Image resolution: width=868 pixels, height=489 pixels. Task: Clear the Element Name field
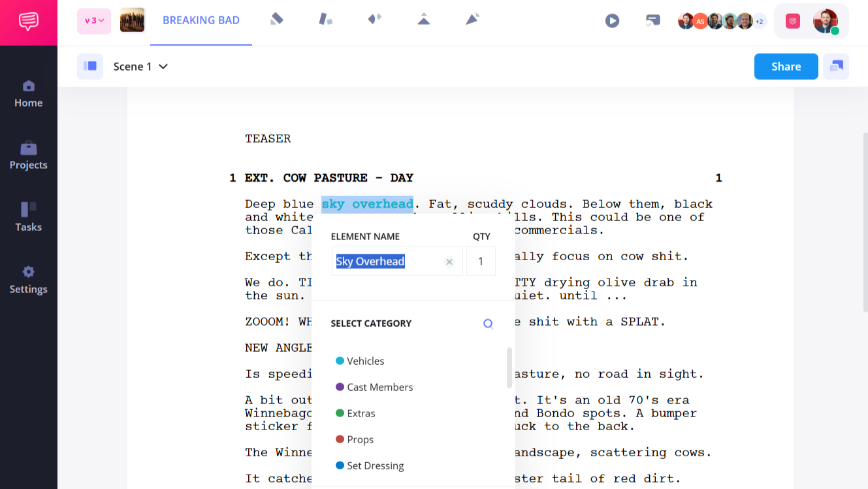pyautogui.click(x=449, y=262)
